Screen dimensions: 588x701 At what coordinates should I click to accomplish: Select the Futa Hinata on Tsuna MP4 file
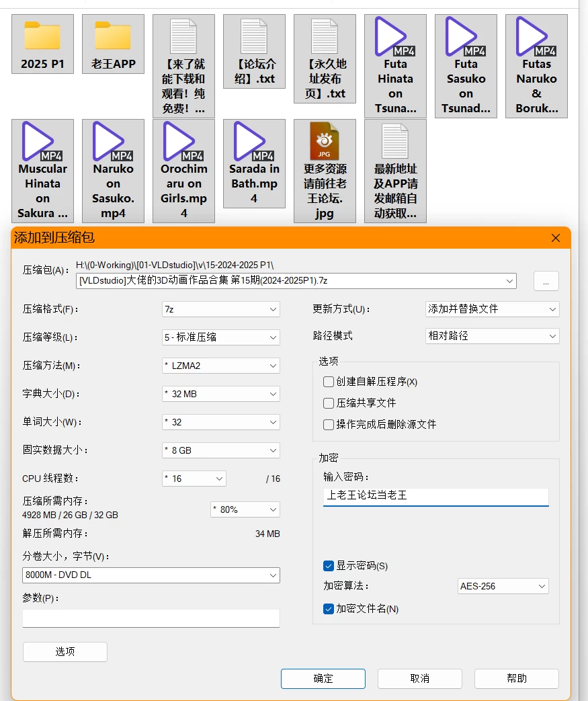(x=395, y=66)
